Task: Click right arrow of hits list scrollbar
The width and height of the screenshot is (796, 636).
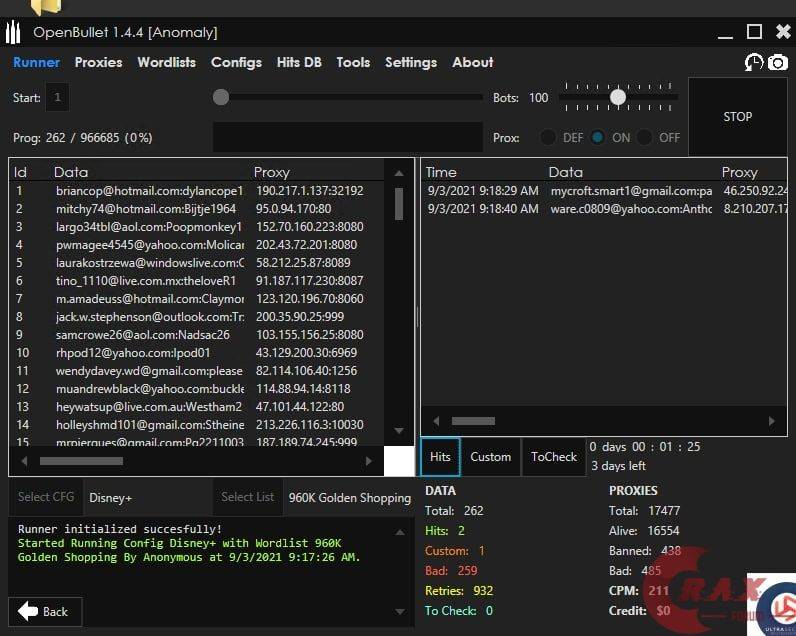Action: (x=772, y=421)
